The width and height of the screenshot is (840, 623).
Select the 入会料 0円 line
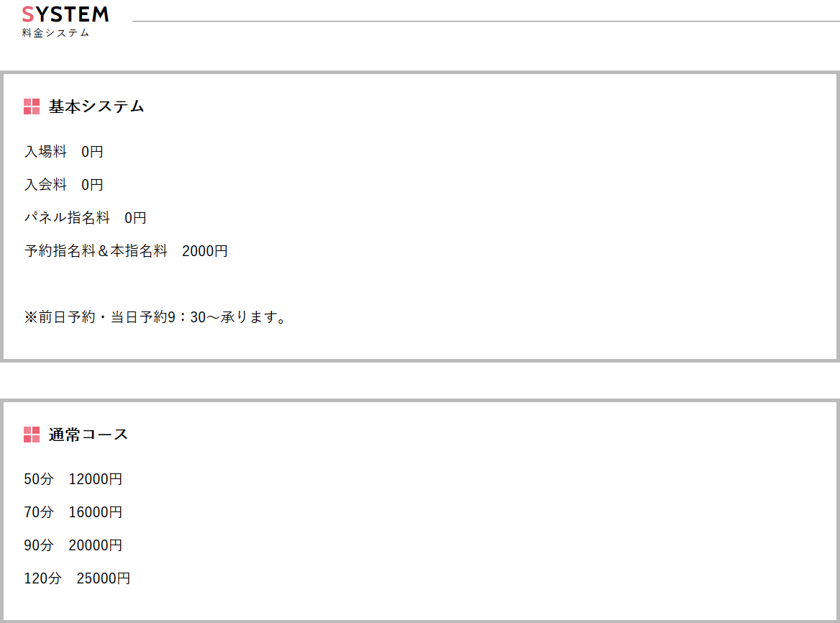[x=64, y=185]
